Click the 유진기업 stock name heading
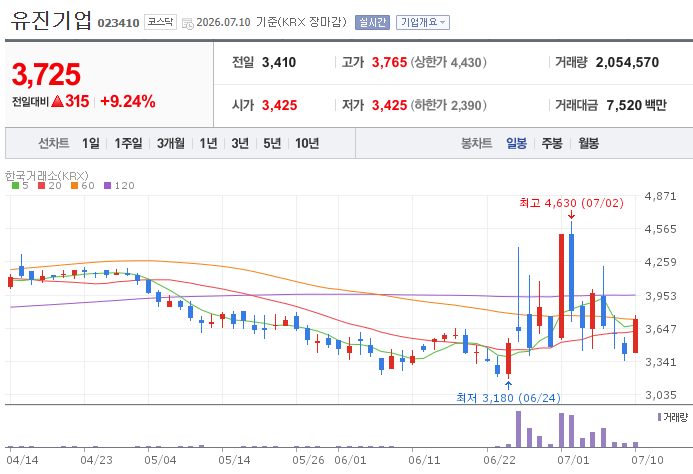The width and height of the screenshot is (693, 474). [51, 20]
